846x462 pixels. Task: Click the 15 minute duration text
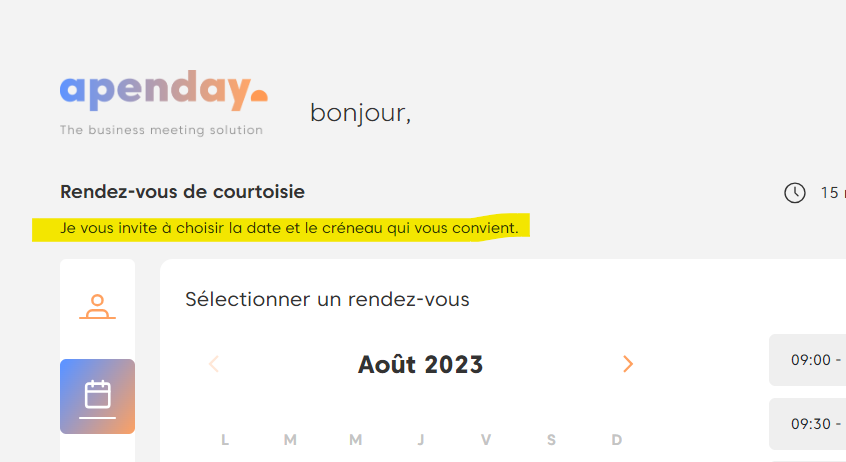(832, 193)
